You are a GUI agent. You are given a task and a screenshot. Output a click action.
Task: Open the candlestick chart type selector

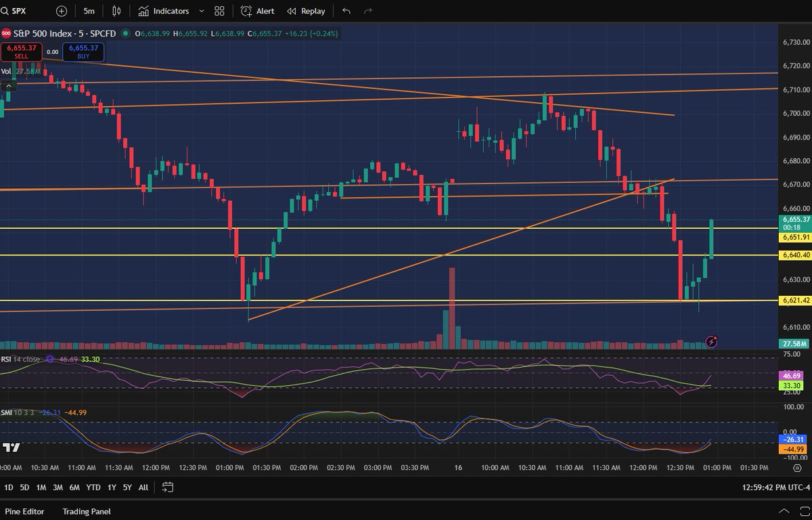117,11
